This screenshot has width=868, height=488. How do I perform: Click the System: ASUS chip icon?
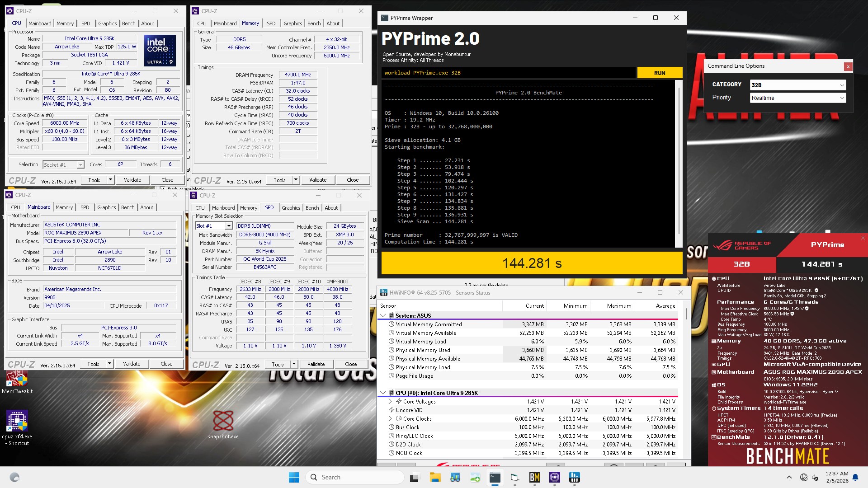[x=392, y=315]
